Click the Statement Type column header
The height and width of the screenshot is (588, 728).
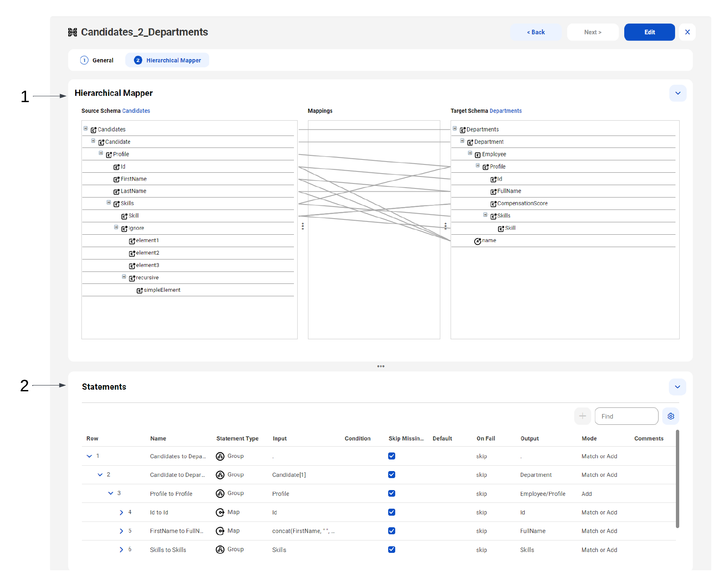tap(237, 438)
